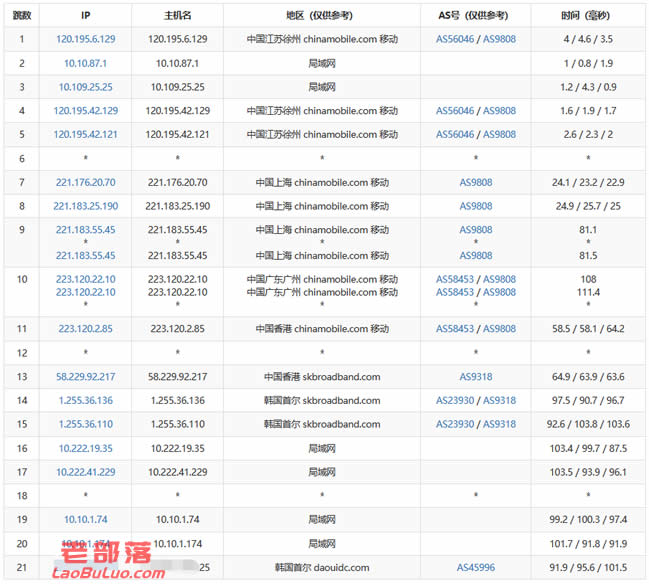Open AS9808 link in hop 1 row
Screen dimensions: 649x584
(500, 39)
